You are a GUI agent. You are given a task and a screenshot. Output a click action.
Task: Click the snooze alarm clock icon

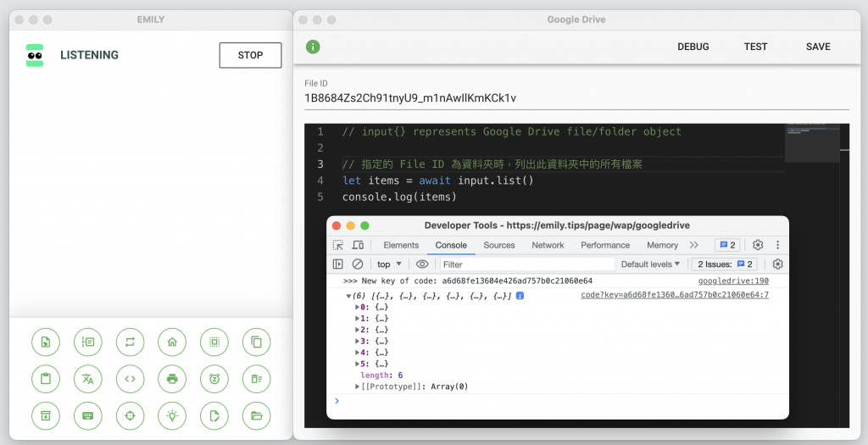click(x=214, y=379)
